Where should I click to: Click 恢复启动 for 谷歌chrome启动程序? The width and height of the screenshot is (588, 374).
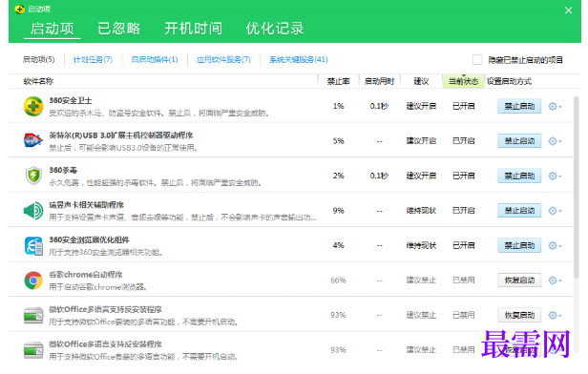click(519, 280)
